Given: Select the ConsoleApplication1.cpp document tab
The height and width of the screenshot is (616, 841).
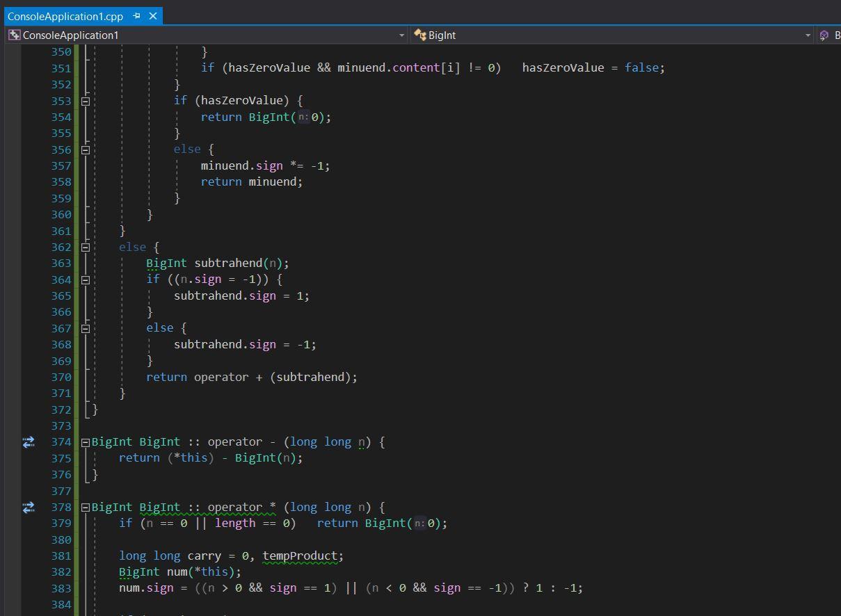Looking at the screenshot, I should point(65,15).
